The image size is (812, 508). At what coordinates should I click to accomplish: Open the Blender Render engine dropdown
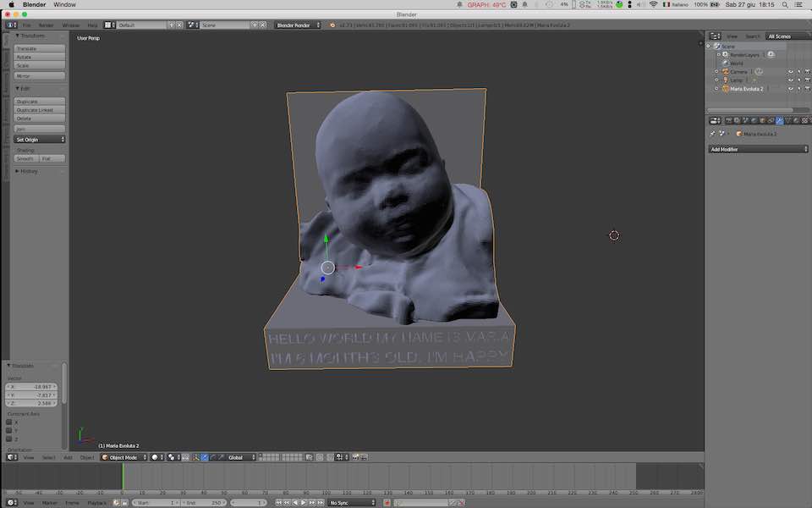click(x=297, y=25)
